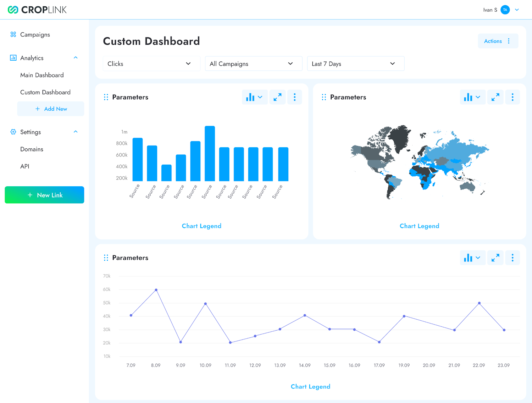Go to Main Dashboard in sidebar
This screenshot has width=532, height=403.
point(42,75)
